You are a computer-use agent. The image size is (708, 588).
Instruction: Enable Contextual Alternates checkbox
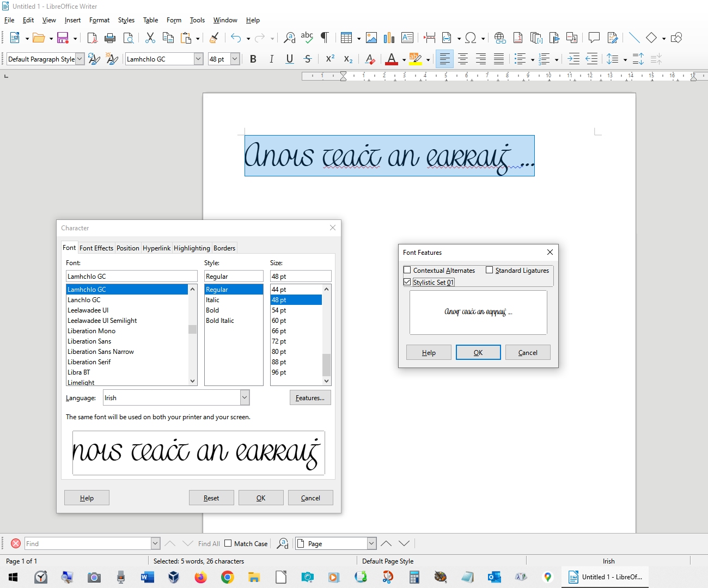click(x=407, y=270)
